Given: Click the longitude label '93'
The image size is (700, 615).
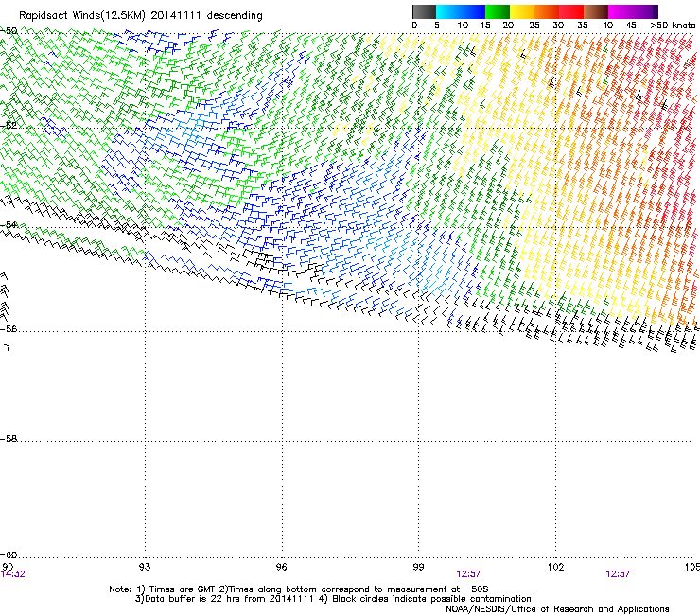Looking at the screenshot, I should 145,567.
